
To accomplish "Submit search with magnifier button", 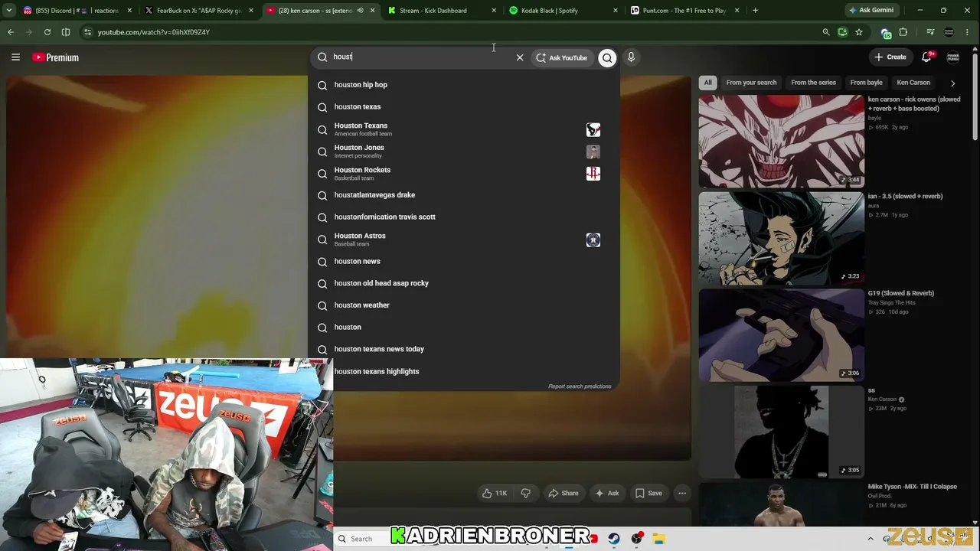I will coord(607,57).
